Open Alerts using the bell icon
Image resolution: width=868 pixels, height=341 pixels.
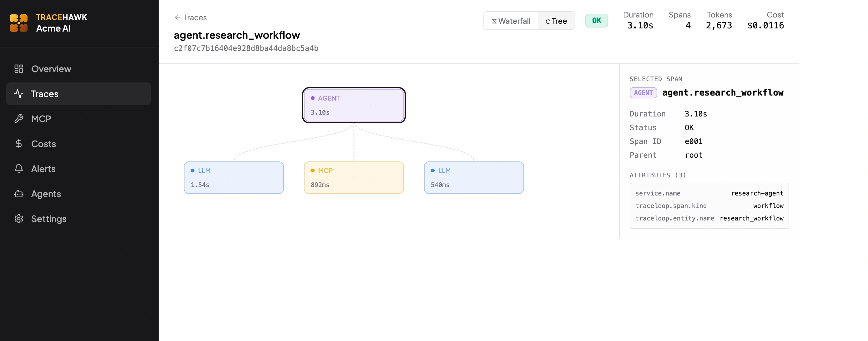click(x=18, y=169)
